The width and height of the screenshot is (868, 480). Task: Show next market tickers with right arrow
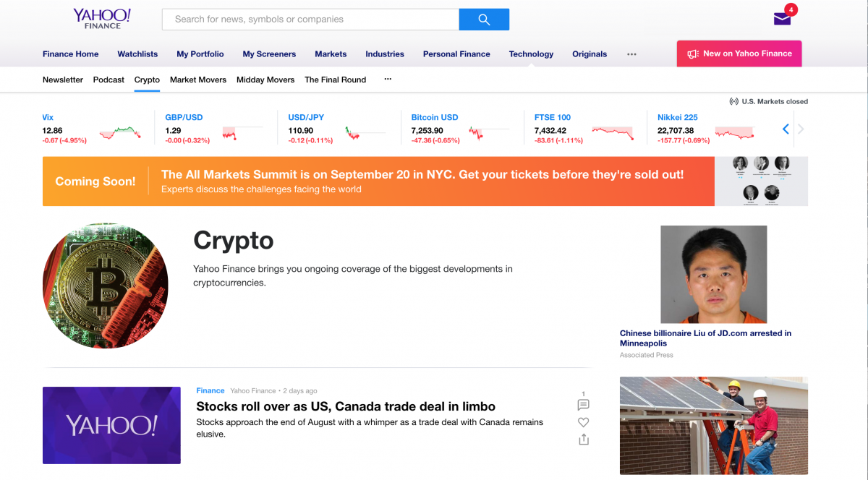(x=801, y=129)
